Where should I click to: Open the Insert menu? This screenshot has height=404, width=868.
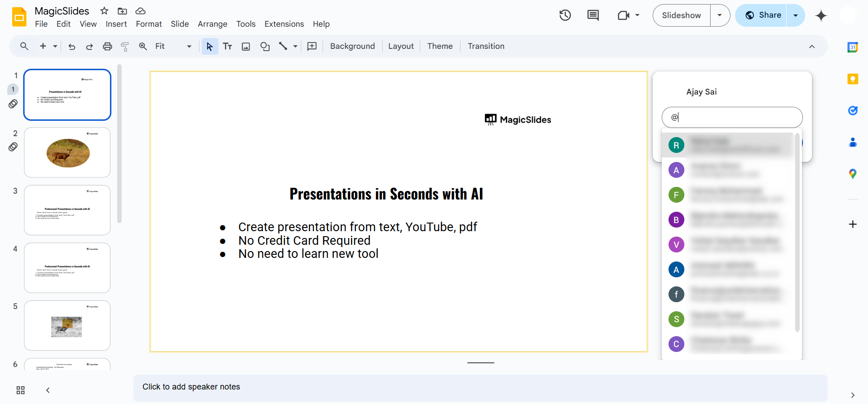point(116,24)
